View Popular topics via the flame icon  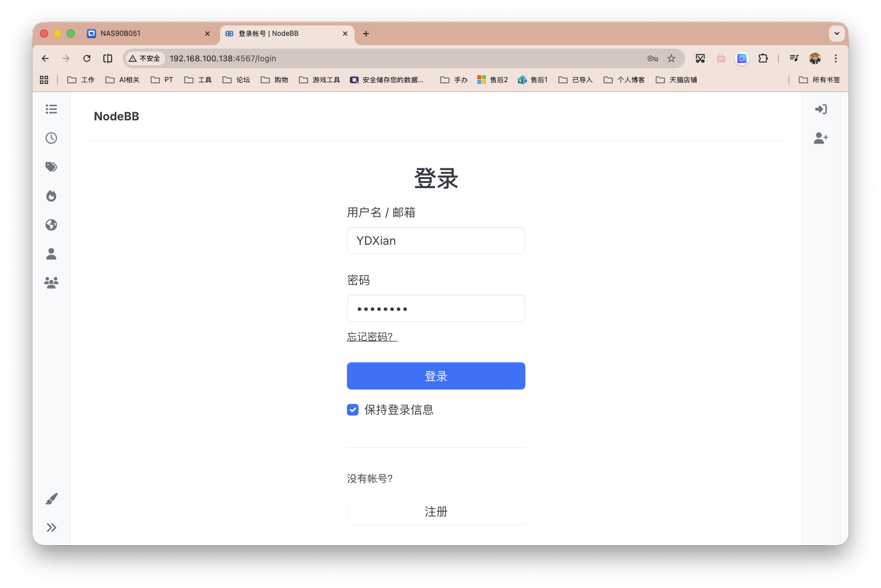pos(51,196)
